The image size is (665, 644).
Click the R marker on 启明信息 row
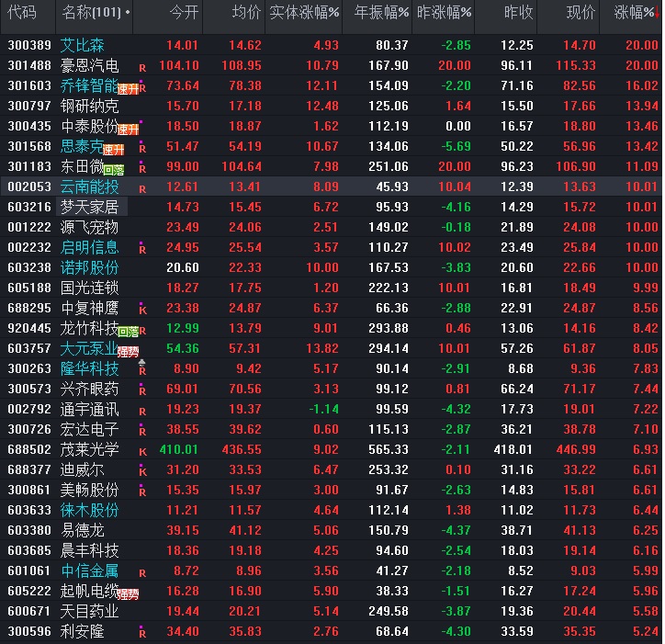[x=142, y=249]
